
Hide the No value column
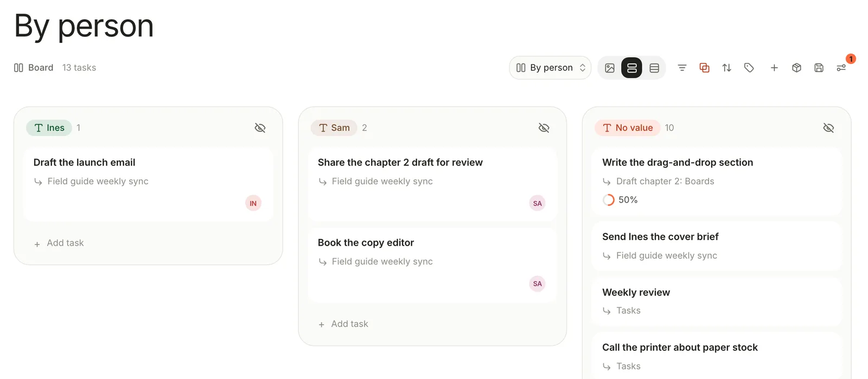[828, 128]
